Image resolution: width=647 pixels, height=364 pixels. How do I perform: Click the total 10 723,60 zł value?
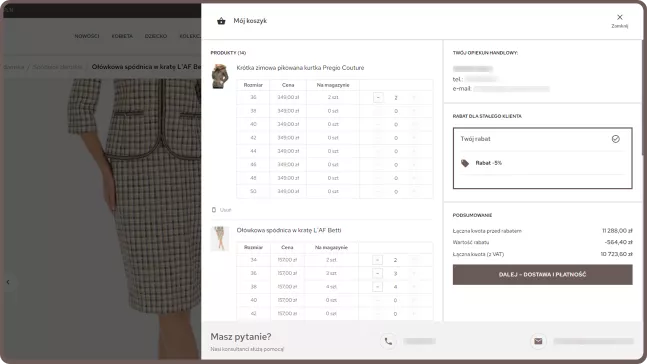tap(616, 254)
